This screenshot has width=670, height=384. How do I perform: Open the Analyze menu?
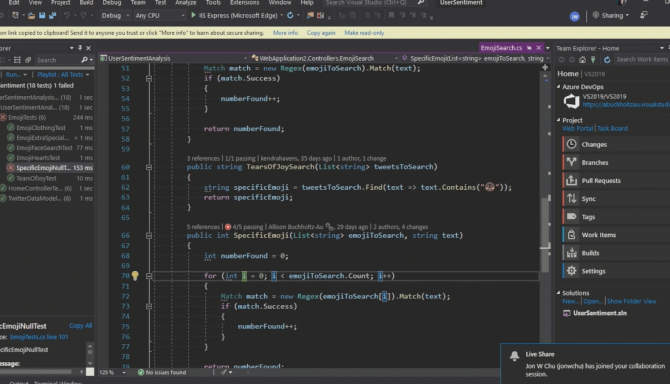[186, 3]
